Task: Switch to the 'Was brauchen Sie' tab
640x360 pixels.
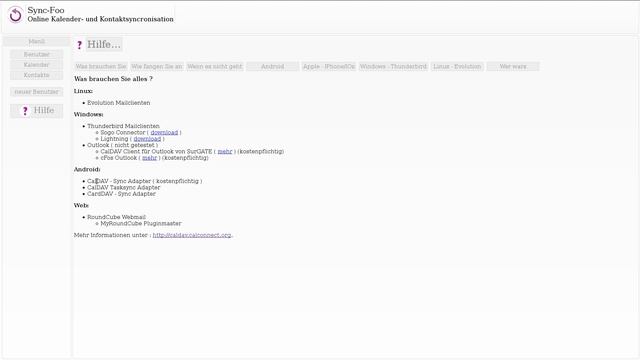Action: coord(101,66)
